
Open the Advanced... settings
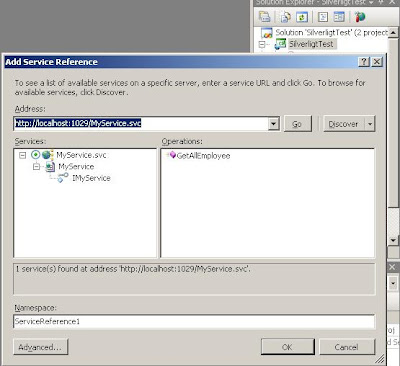(41, 347)
